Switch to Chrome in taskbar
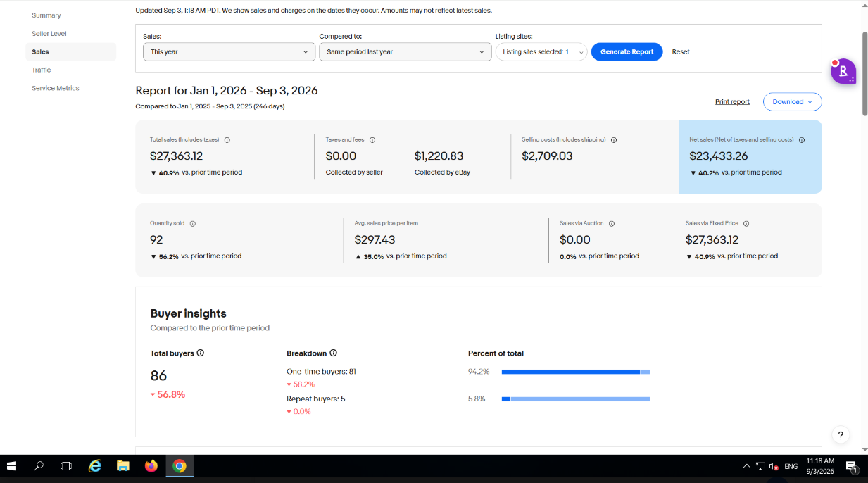Screen dimensions: 868x483 180,466
